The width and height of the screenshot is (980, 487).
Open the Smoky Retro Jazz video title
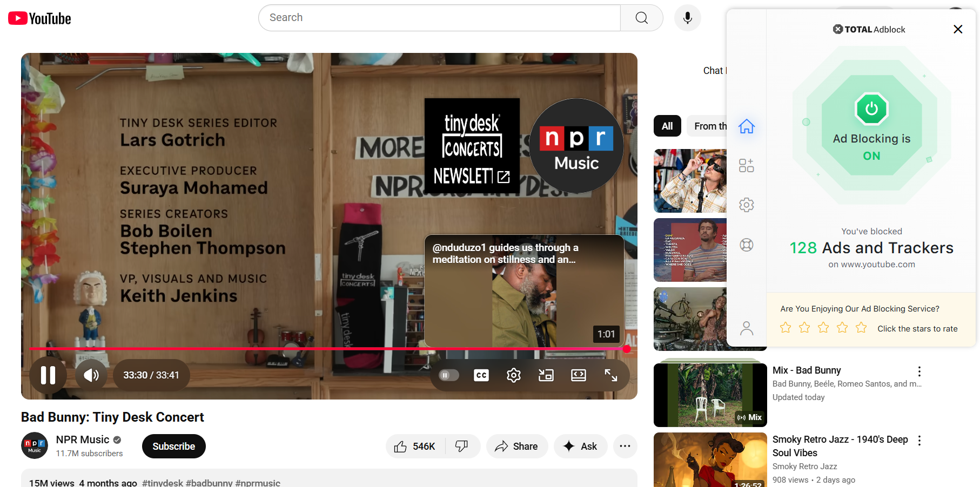tap(840, 446)
